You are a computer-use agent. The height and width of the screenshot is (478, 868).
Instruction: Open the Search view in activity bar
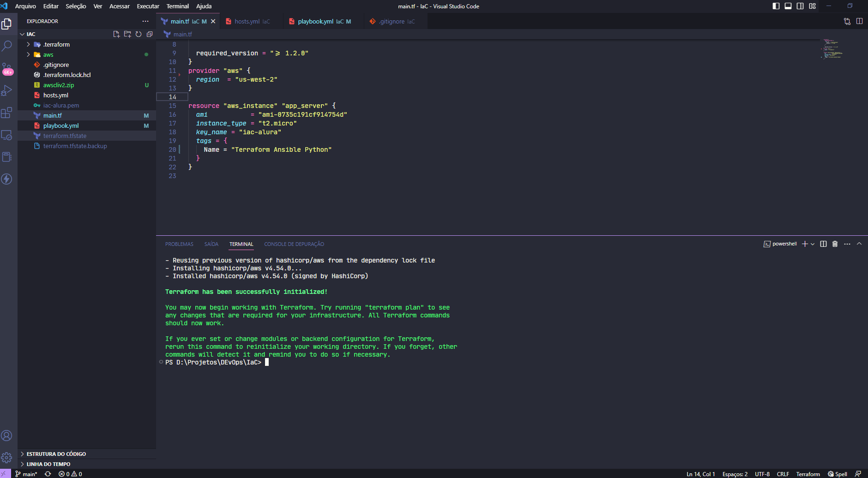click(7, 46)
